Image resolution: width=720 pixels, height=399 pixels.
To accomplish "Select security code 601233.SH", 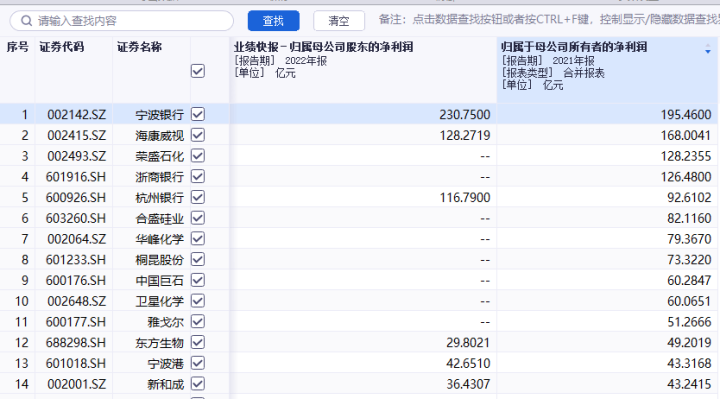I will (x=76, y=259).
